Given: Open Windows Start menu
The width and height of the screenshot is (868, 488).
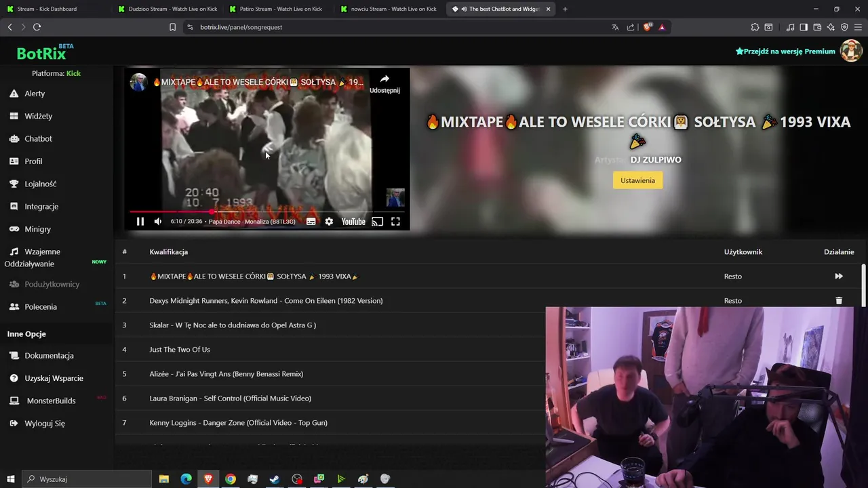Looking at the screenshot, I should 10,479.
